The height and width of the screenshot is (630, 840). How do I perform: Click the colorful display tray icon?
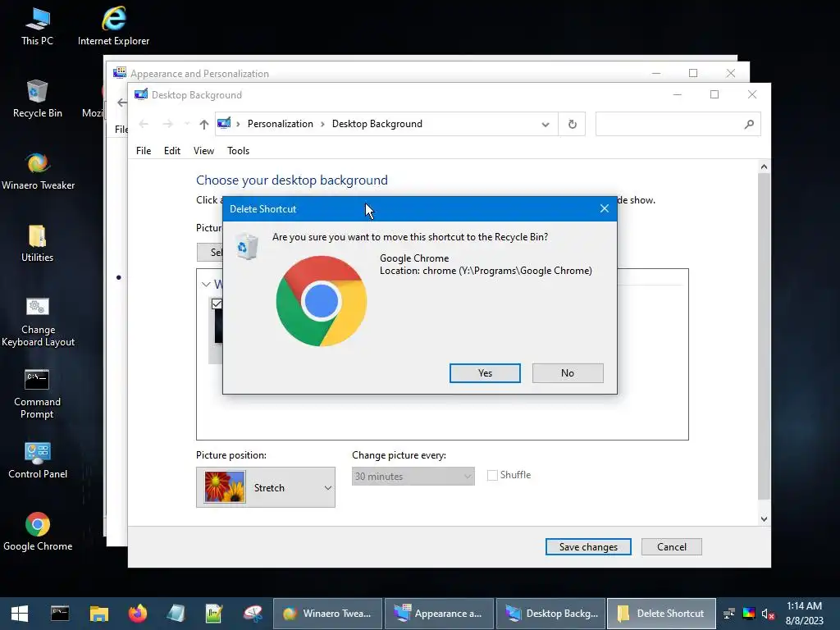tap(748, 614)
